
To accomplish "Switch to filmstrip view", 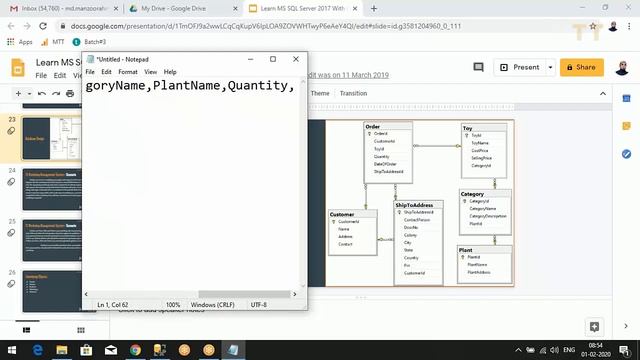I will tap(27, 330).
